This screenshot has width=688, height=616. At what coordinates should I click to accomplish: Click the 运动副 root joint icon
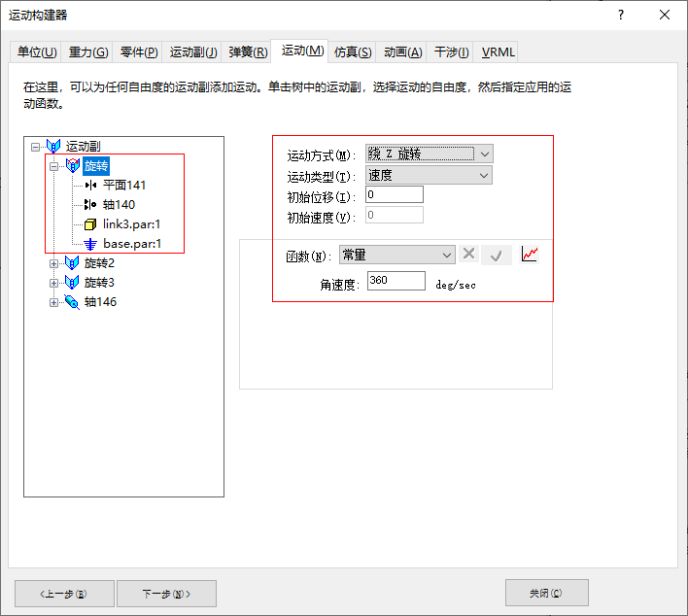coord(53,146)
